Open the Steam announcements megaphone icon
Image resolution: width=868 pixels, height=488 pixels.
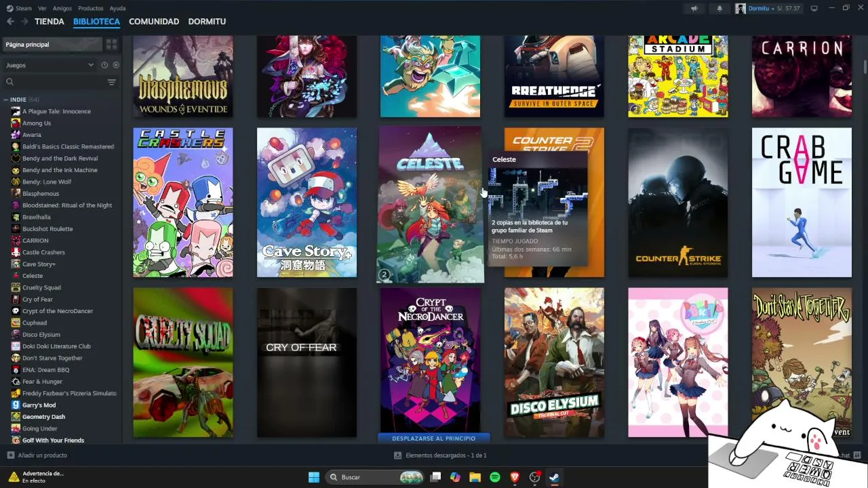(694, 8)
